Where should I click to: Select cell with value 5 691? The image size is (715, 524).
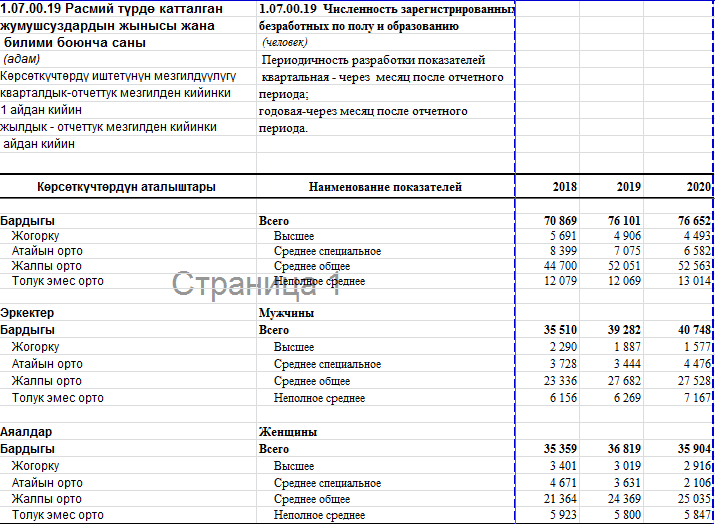(x=547, y=236)
